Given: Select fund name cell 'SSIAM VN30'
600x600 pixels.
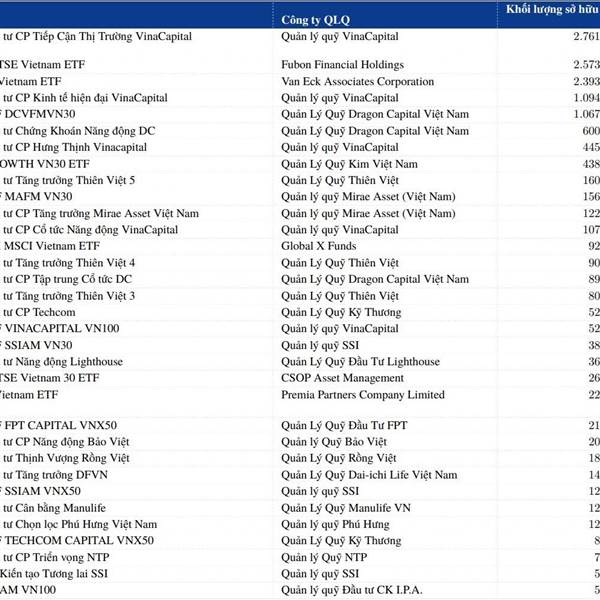Looking at the screenshot, I should pyautogui.click(x=38, y=345).
